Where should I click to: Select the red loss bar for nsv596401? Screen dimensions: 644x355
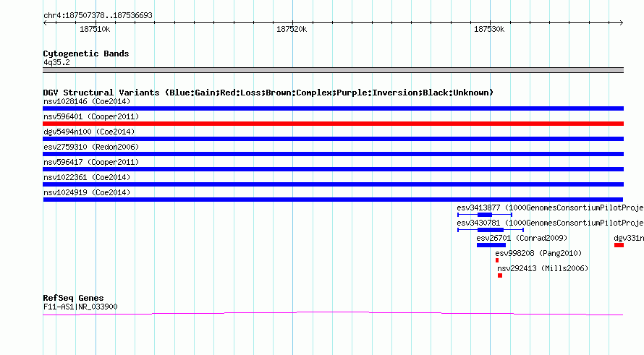click(333, 124)
